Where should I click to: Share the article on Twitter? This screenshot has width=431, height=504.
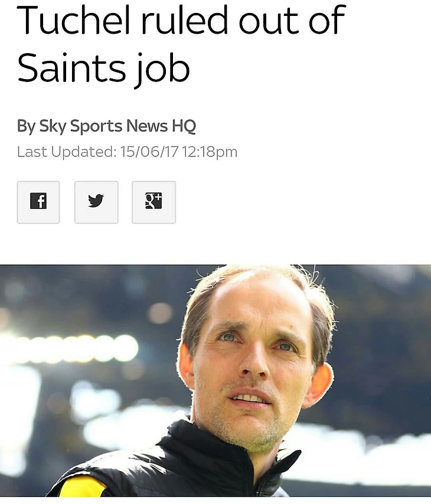pos(96,202)
